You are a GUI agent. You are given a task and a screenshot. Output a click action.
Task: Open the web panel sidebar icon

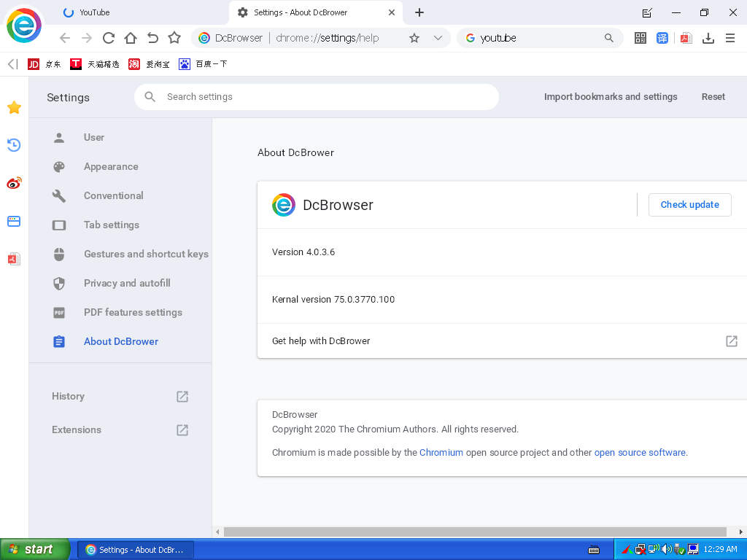point(14,221)
